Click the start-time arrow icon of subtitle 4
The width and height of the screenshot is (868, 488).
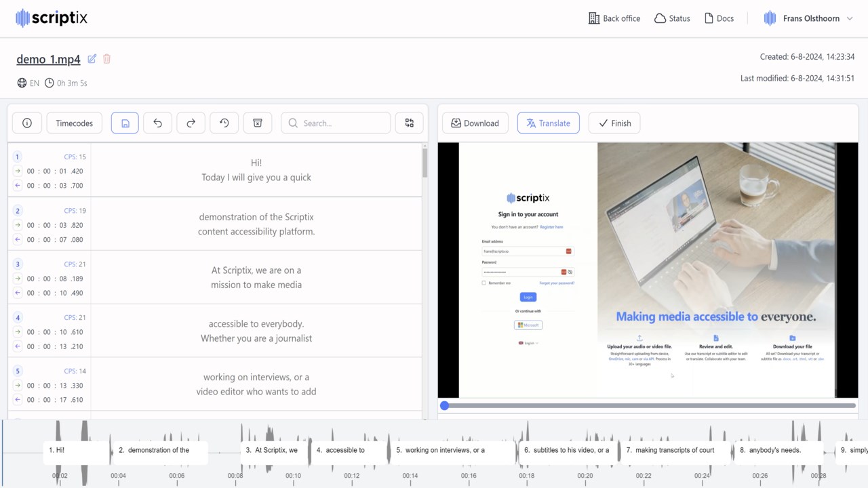pos(18,332)
